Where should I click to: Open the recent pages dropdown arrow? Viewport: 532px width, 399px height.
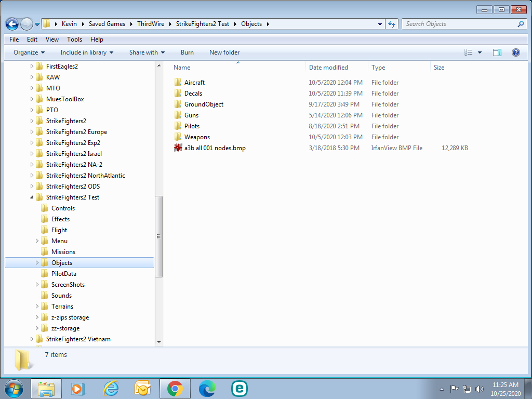click(37, 24)
